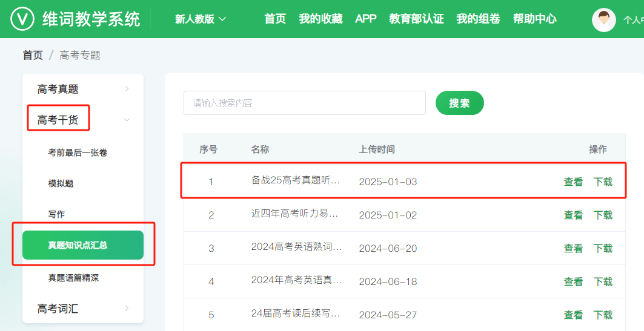Viewport: 644px width, 331px height.
Task: Select 模拟题 in the sidebar
Action: (61, 183)
